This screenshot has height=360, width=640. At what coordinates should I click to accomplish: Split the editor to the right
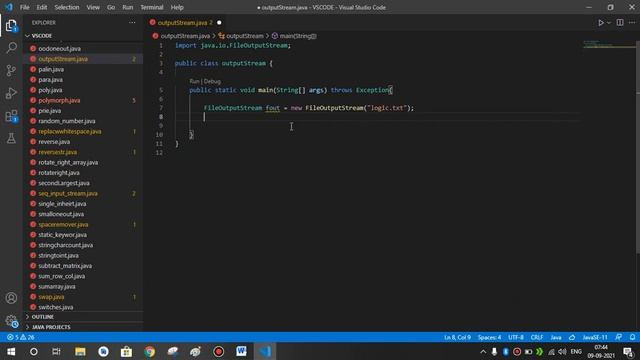click(620, 23)
